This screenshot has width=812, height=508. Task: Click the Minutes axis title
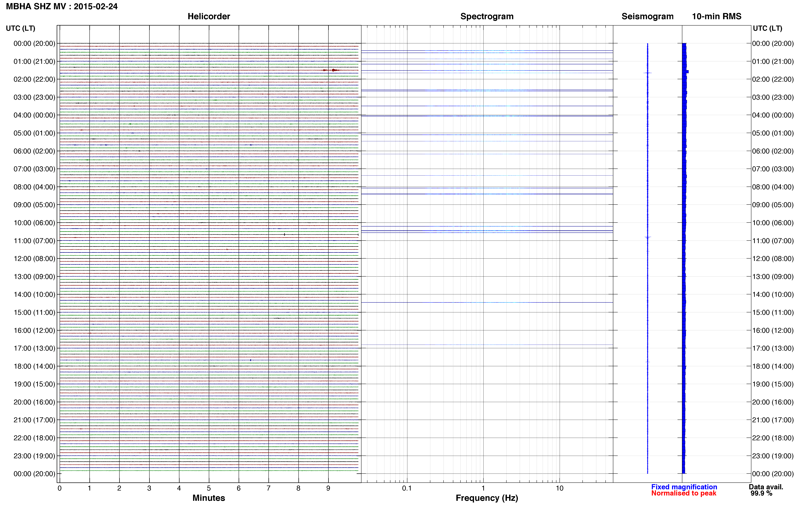click(x=209, y=498)
